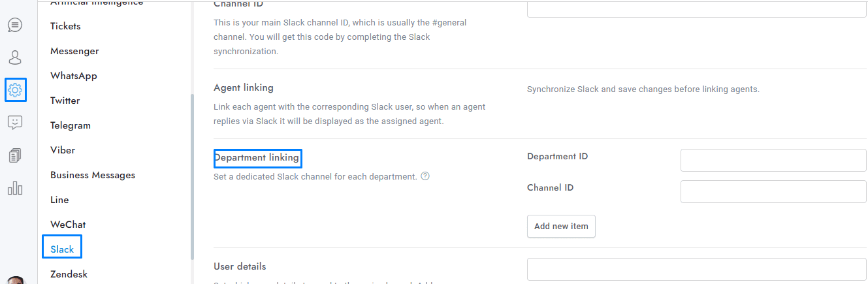This screenshot has width=868, height=284.
Task: Open the WhatsApp settings tab
Action: point(74,76)
